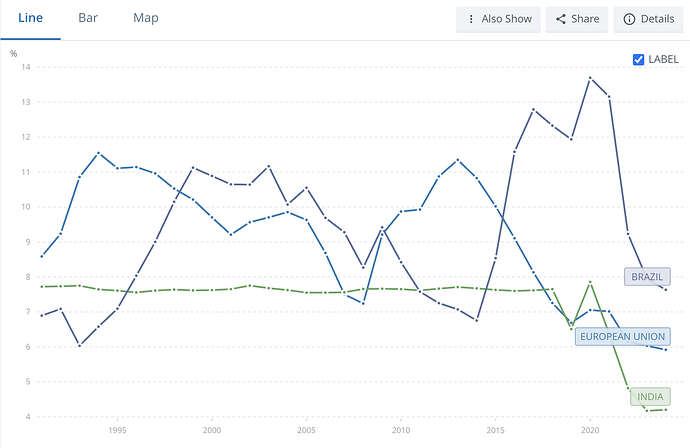Click the EUROPEAN UNION series label
690x448 pixels.
click(622, 337)
